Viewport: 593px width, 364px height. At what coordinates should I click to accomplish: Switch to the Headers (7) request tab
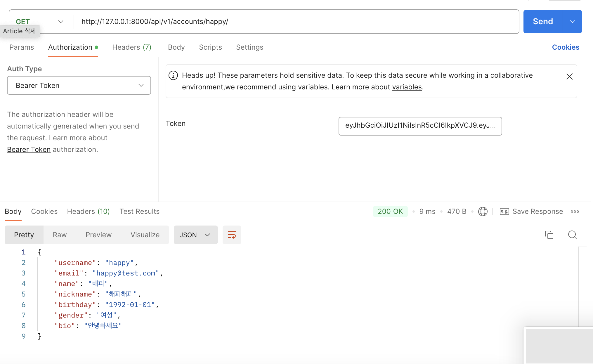click(132, 47)
